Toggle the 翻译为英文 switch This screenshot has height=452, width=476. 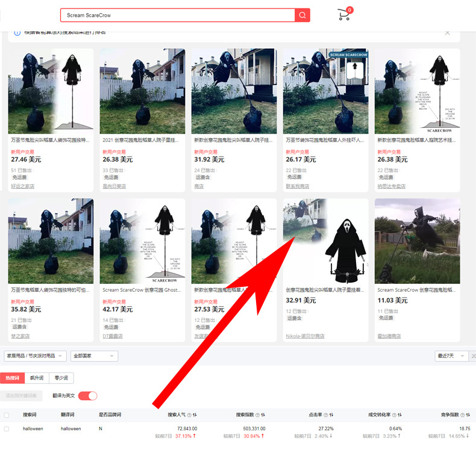88,395
